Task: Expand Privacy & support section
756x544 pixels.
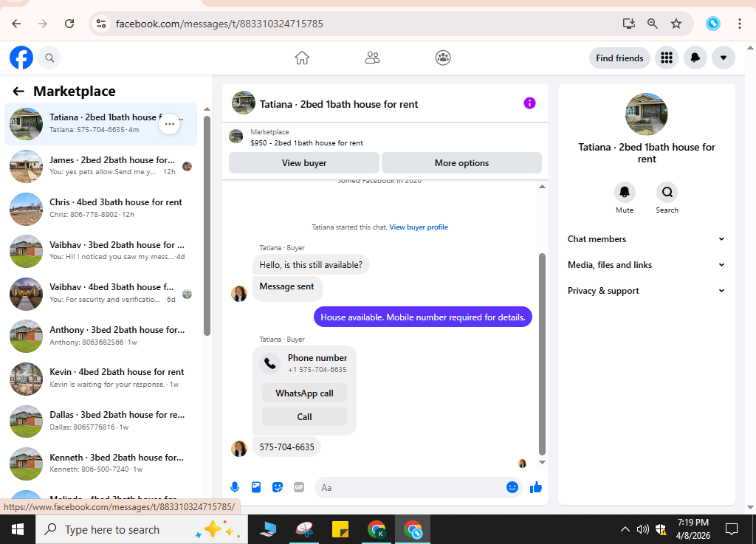Action: click(646, 291)
